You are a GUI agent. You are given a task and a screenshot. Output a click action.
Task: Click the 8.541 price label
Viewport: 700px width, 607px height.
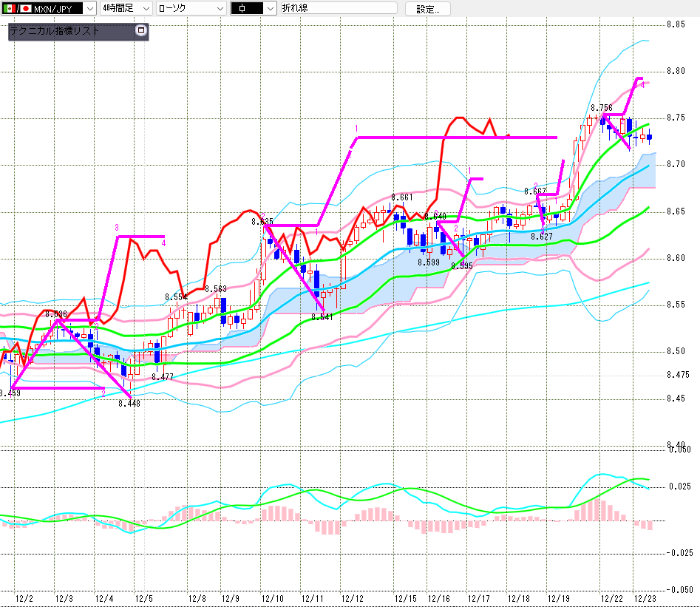[322, 317]
